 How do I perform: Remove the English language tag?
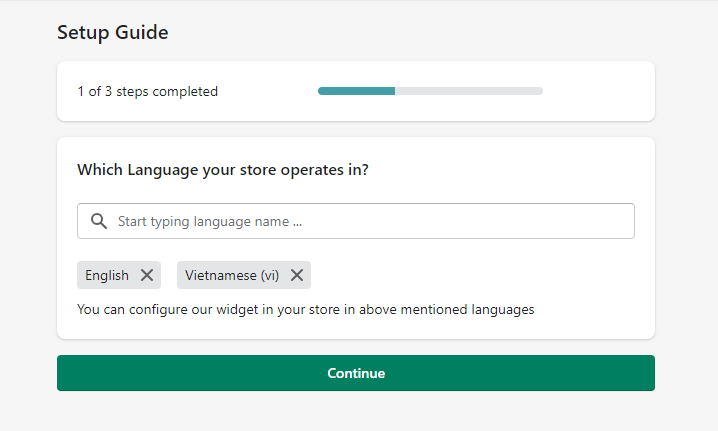(147, 275)
